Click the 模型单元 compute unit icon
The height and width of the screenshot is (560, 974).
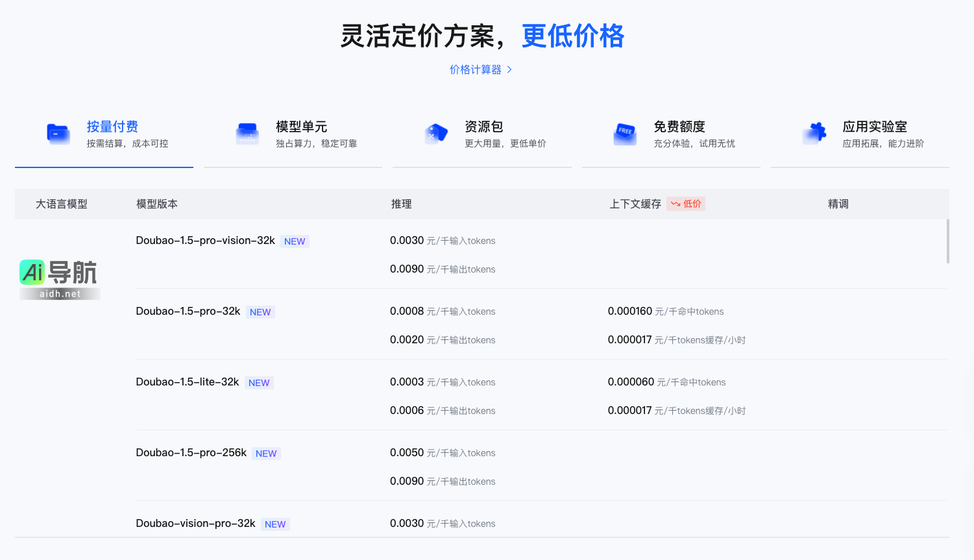click(x=247, y=134)
